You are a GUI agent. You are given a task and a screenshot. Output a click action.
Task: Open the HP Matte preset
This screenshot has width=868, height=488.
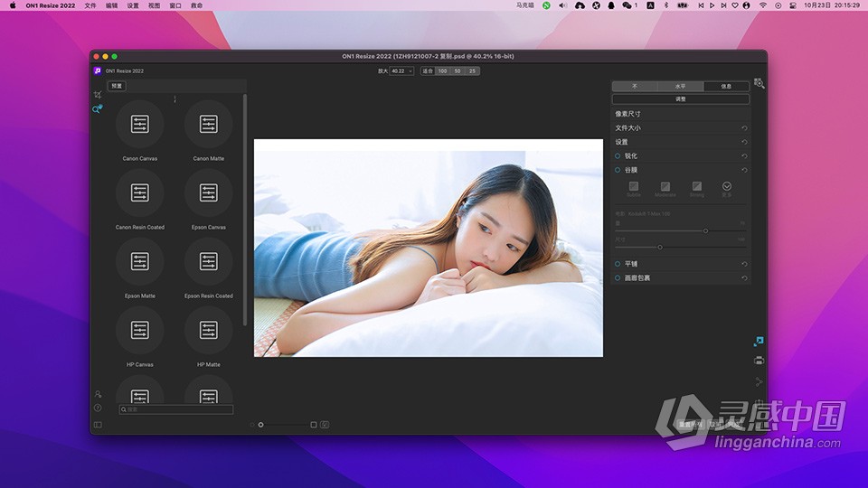(209, 330)
